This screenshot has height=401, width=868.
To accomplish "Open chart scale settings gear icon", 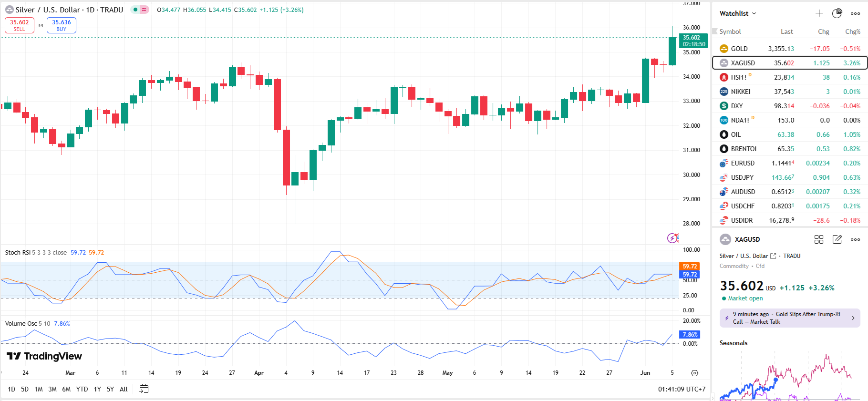I will [x=694, y=373].
